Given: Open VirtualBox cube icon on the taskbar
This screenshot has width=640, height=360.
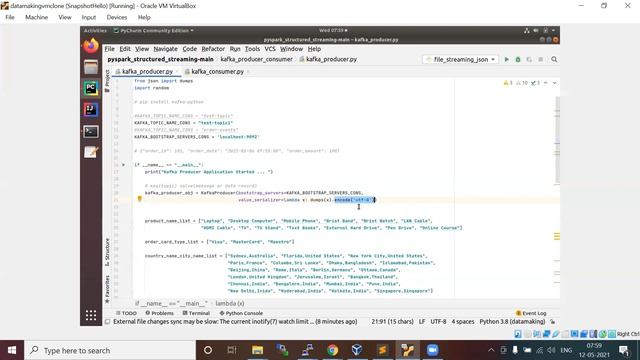Looking at the screenshot, I should [x=357, y=350].
